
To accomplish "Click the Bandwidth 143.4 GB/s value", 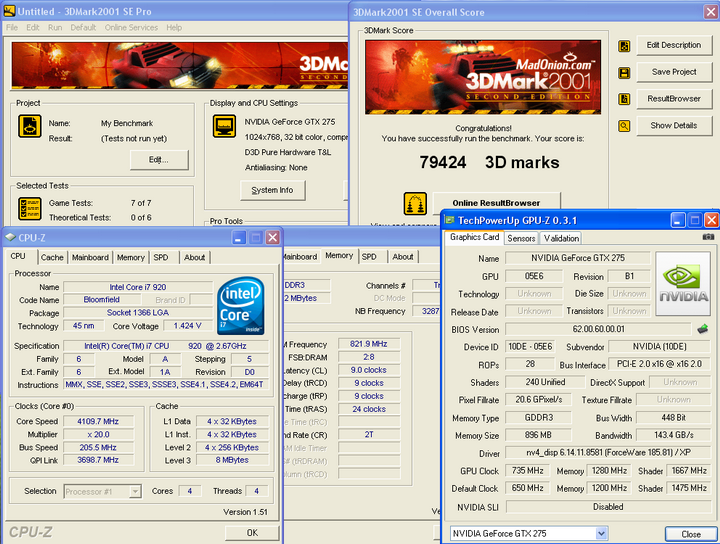I will 674,435.
